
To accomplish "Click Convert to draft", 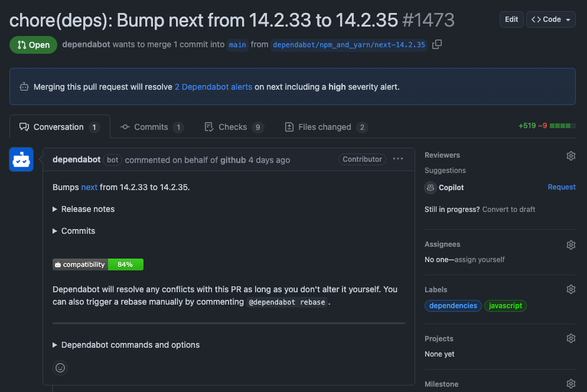I will 508,210.
